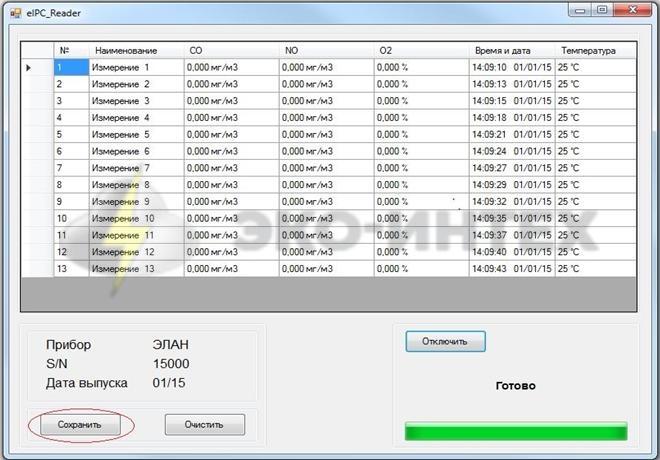The height and width of the screenshot is (460, 660).
Task: Click the CO column header
Action: coord(230,50)
